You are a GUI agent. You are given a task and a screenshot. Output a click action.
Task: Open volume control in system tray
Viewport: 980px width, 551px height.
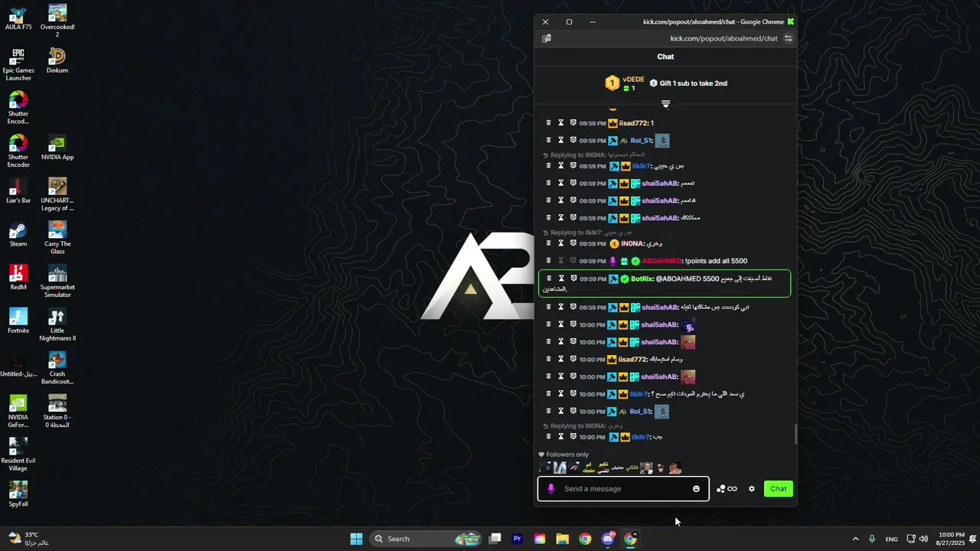click(x=923, y=539)
